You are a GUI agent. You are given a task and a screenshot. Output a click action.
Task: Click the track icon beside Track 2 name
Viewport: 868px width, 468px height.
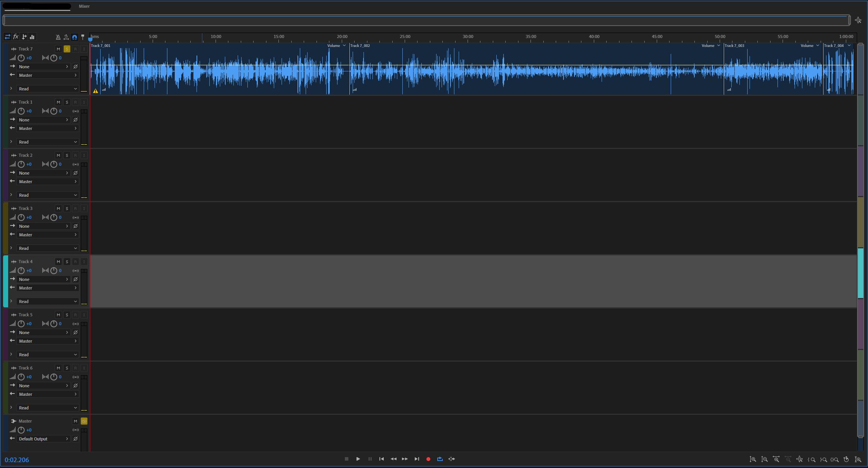pyautogui.click(x=14, y=155)
